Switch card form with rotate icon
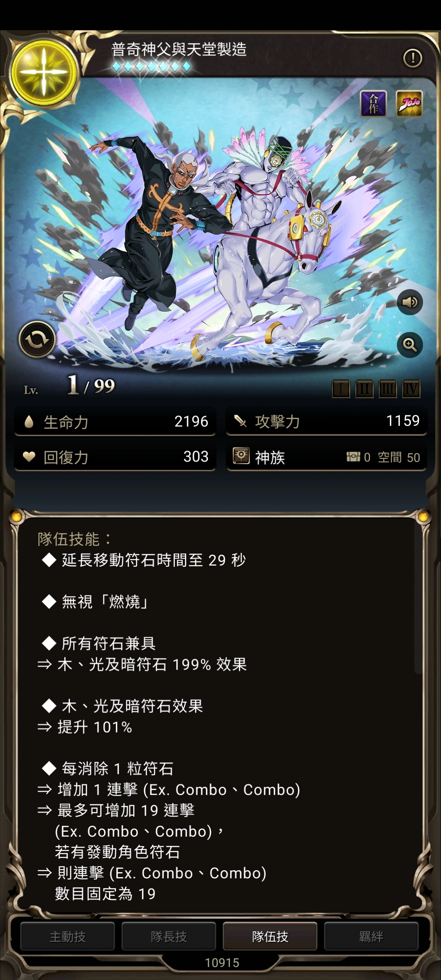The height and width of the screenshot is (980, 441). (37, 339)
